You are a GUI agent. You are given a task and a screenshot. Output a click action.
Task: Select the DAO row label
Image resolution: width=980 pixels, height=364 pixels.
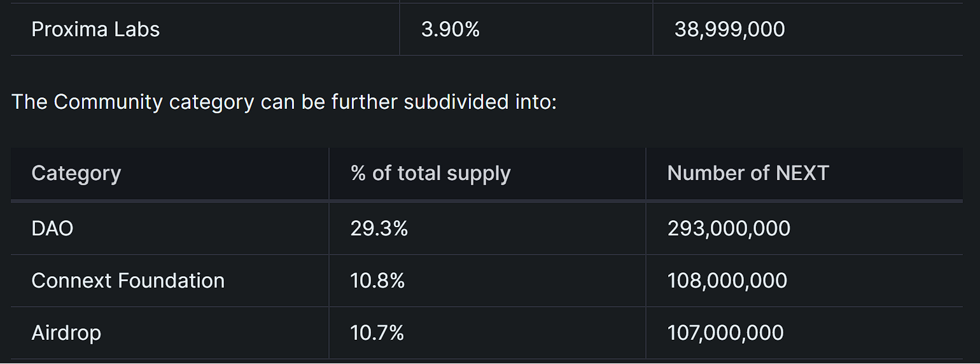[x=52, y=228]
